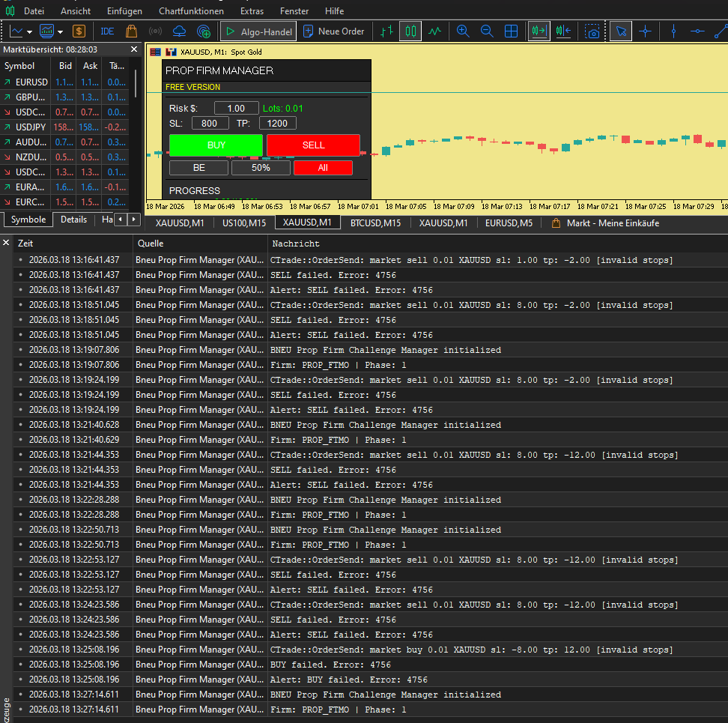Toggle candlestick chart display mode

410,31
